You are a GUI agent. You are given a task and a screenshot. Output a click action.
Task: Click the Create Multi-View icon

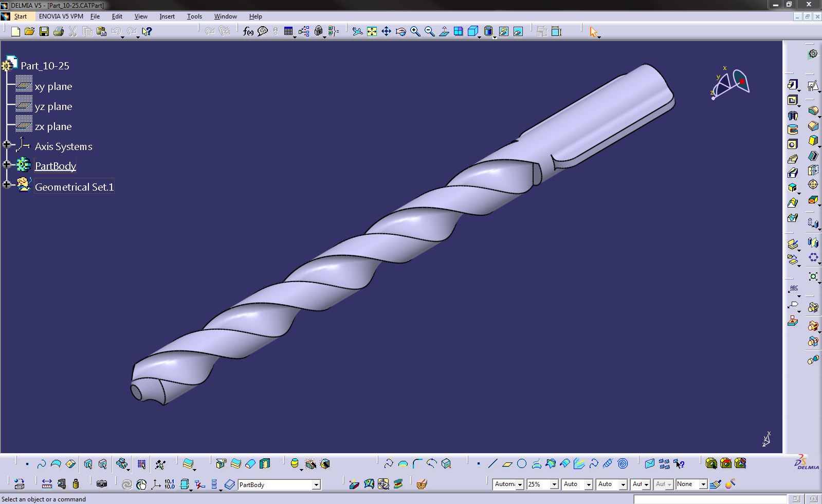458,32
